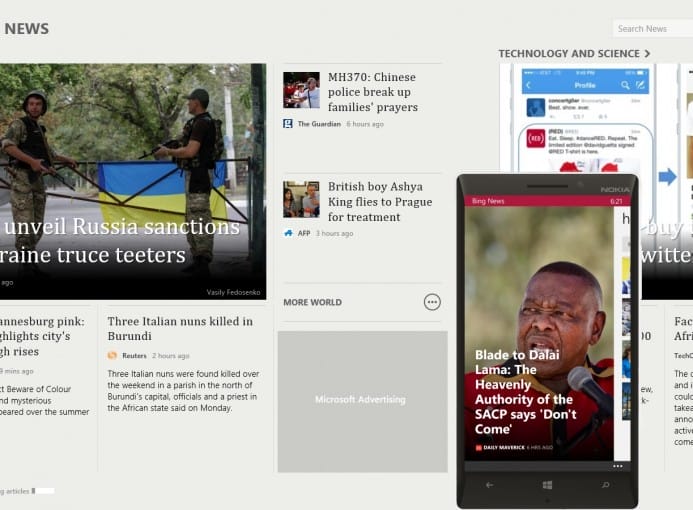The height and width of the screenshot is (510, 693).
Task: Click the More World ellipsis icon
Action: click(432, 302)
